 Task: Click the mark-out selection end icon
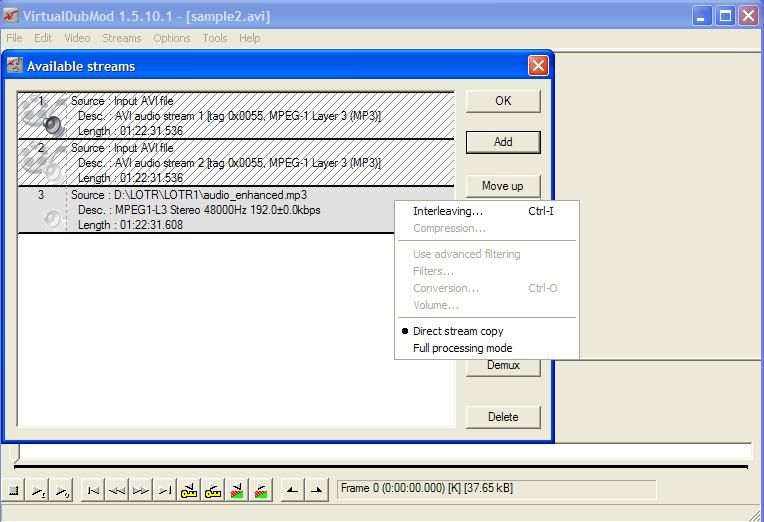click(316, 490)
